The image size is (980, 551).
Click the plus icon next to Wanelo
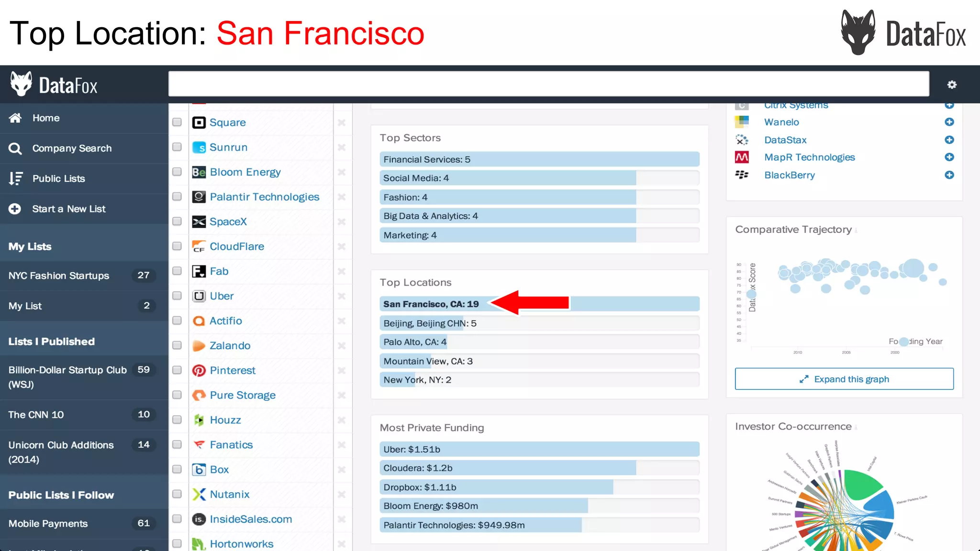click(949, 122)
